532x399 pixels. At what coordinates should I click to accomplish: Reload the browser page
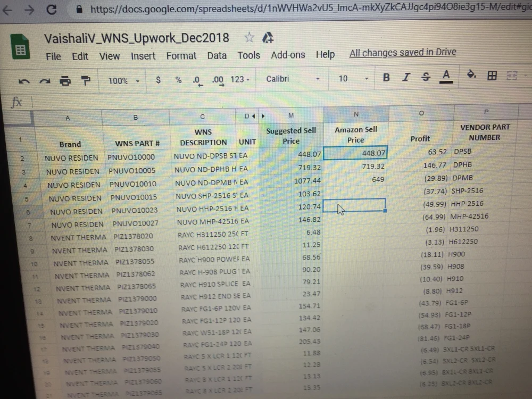point(52,10)
